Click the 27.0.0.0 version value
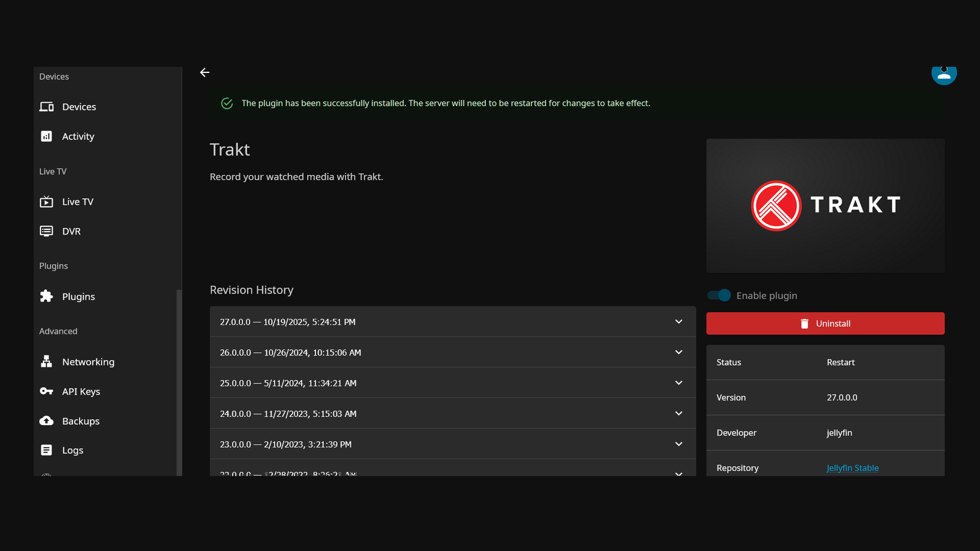The image size is (980, 551). click(x=842, y=397)
